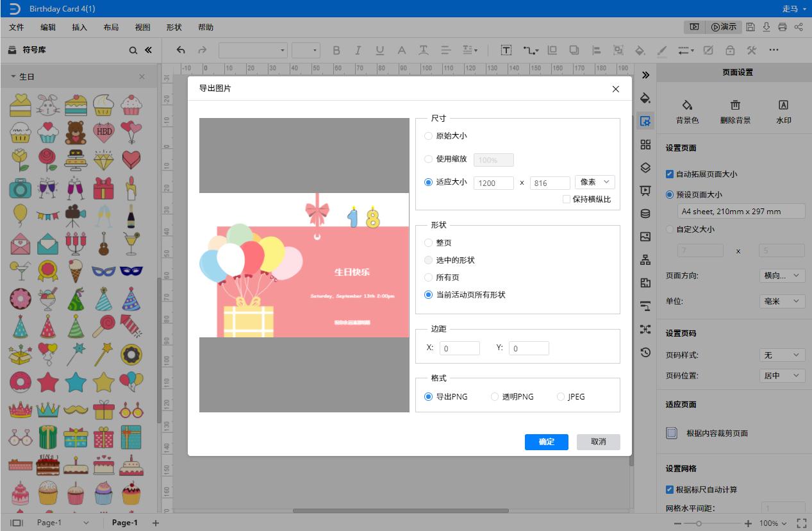812x531 pixels.
Task: Click the print icon in title bar
Action: 782,26
